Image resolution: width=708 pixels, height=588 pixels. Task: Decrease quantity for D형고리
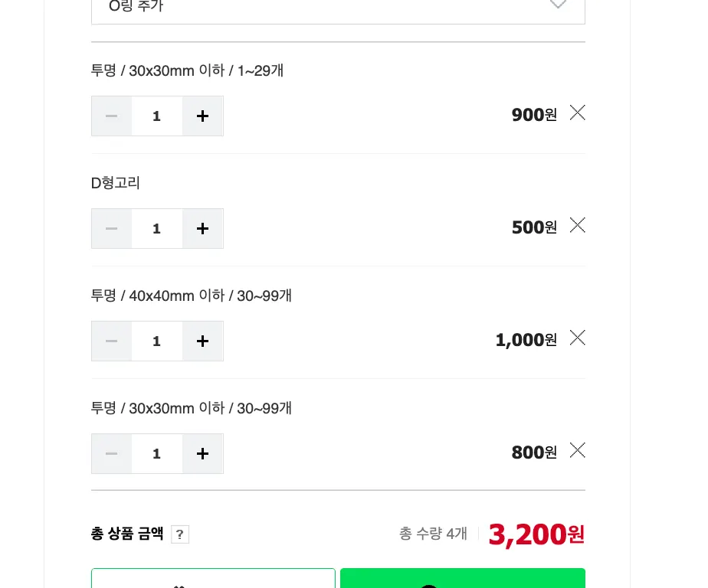(112, 229)
